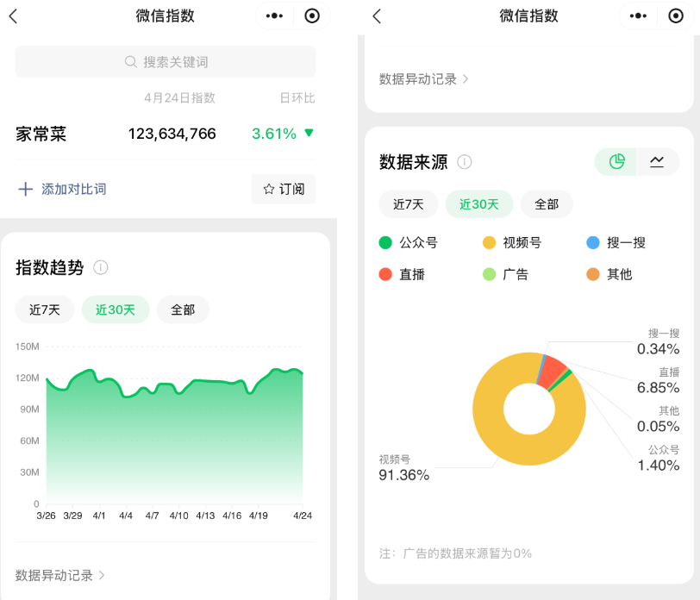Click the mini program close/capsule circle icon
700x600 pixels.
click(x=312, y=16)
